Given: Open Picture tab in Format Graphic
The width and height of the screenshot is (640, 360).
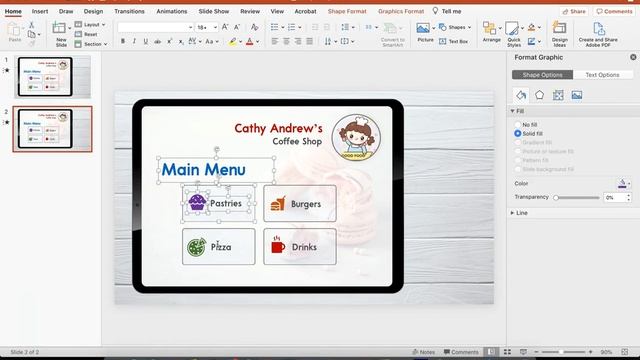Looking at the screenshot, I should [577, 95].
